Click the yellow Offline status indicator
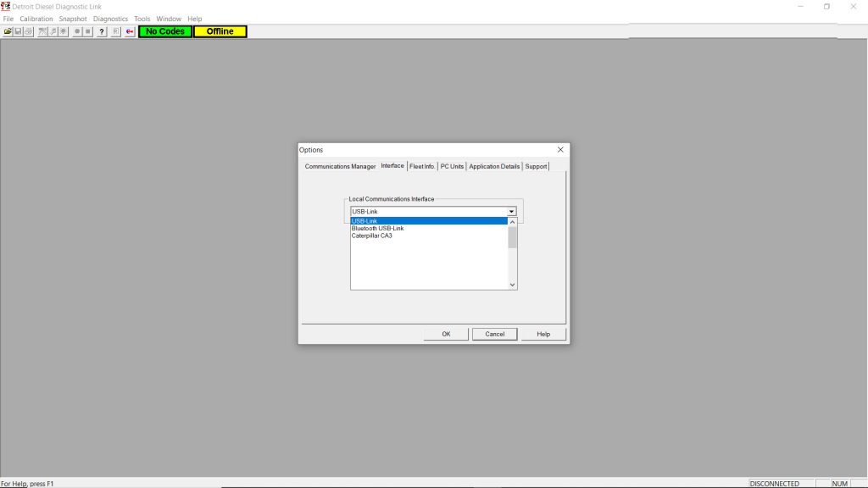 click(x=220, y=31)
